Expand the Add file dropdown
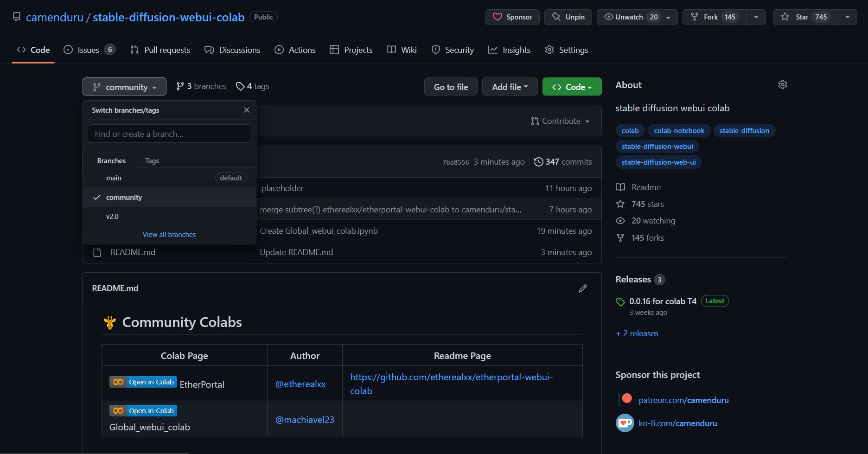Image resolution: width=868 pixels, height=454 pixels. [x=510, y=87]
